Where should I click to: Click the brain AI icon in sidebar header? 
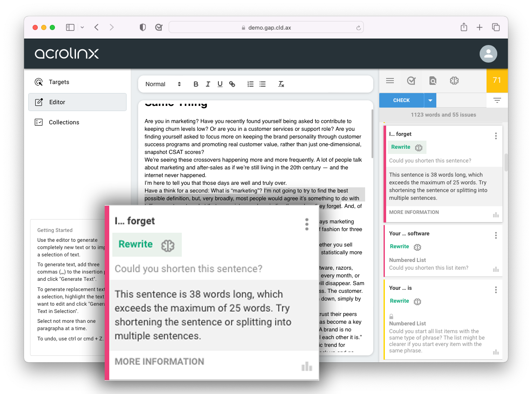[x=454, y=81]
